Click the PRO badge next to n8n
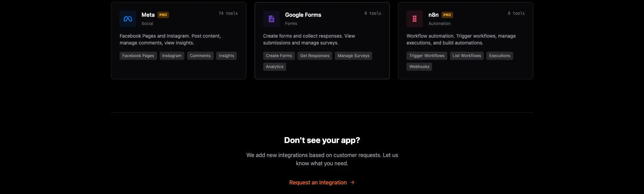This screenshot has height=194, width=644. coord(447,15)
